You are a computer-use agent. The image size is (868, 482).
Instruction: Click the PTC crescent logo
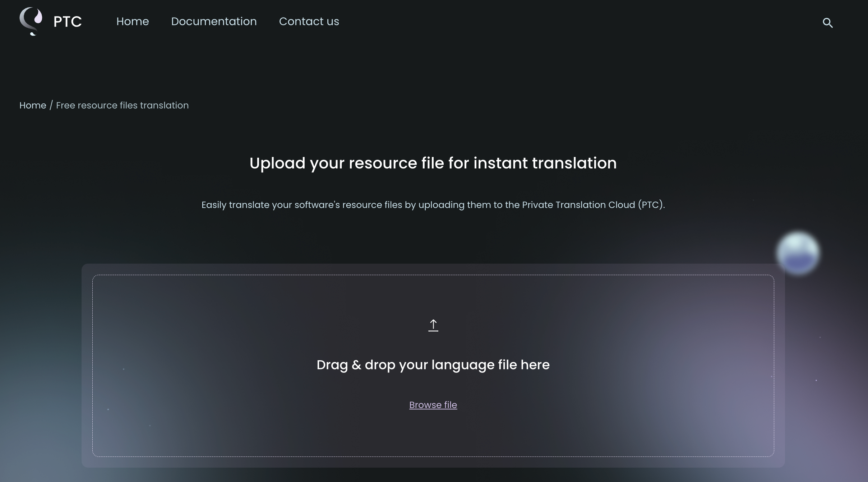click(31, 21)
